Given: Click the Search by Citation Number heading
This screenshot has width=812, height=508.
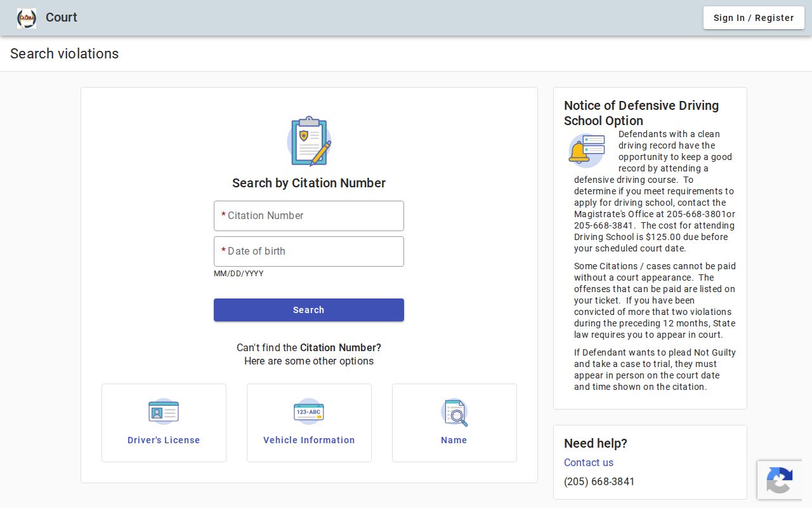Looking at the screenshot, I should click(309, 183).
